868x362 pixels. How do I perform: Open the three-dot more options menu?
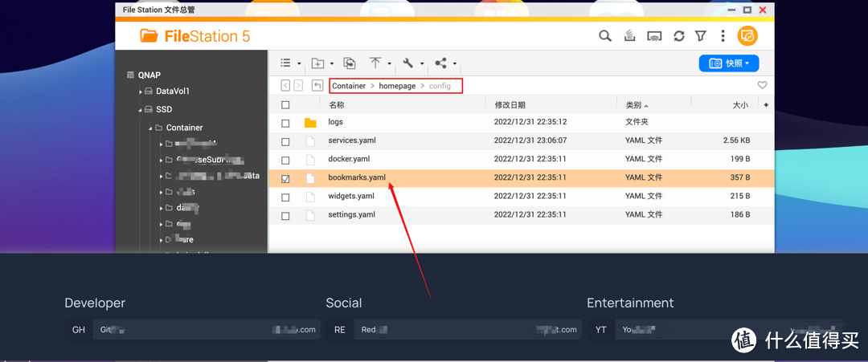click(x=723, y=36)
